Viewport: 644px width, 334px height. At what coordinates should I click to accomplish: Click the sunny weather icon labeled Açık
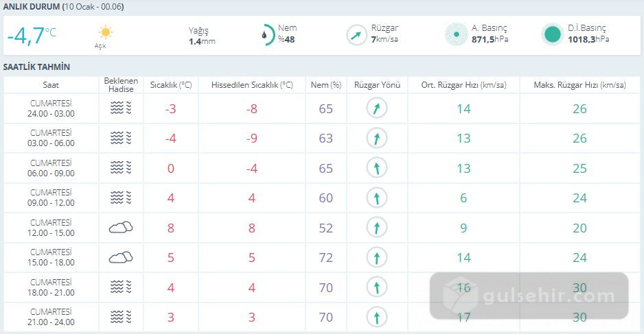[x=105, y=32]
